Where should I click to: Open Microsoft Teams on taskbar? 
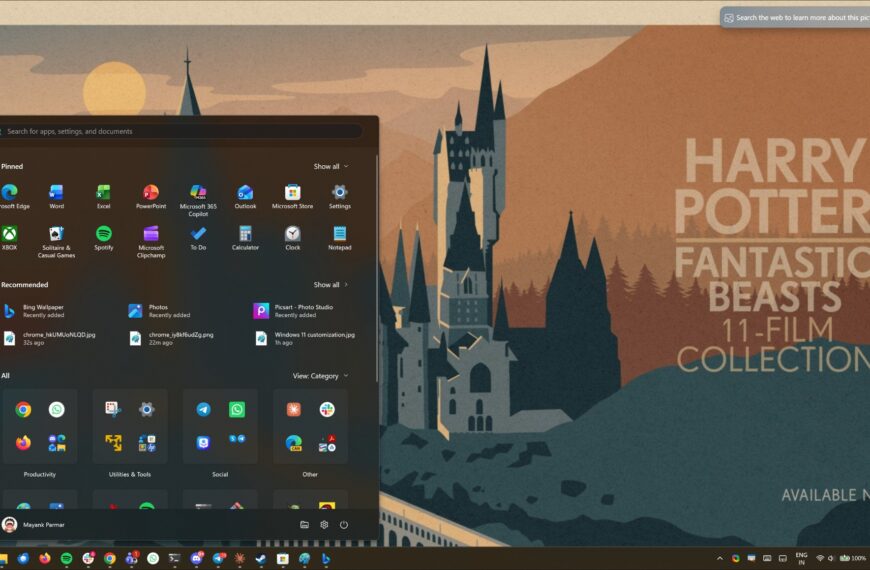click(x=131, y=558)
